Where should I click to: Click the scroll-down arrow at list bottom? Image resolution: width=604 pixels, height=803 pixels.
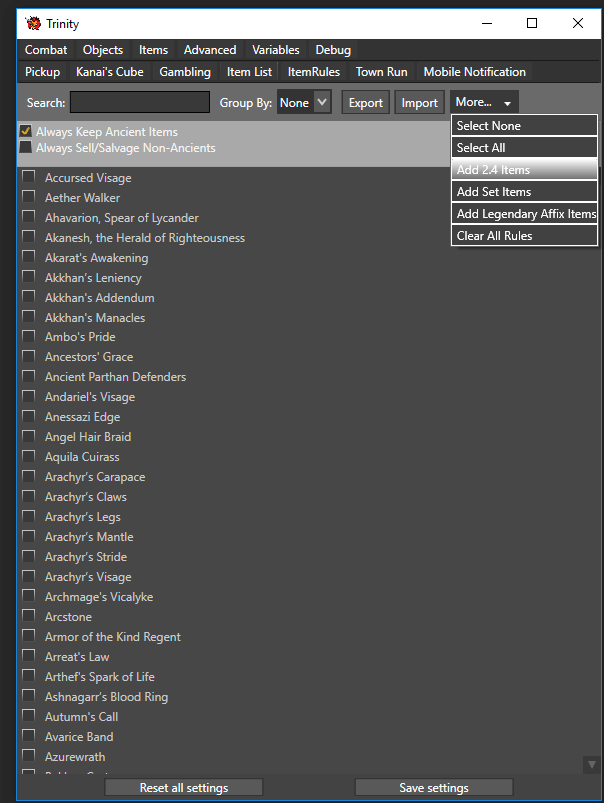coord(591,764)
